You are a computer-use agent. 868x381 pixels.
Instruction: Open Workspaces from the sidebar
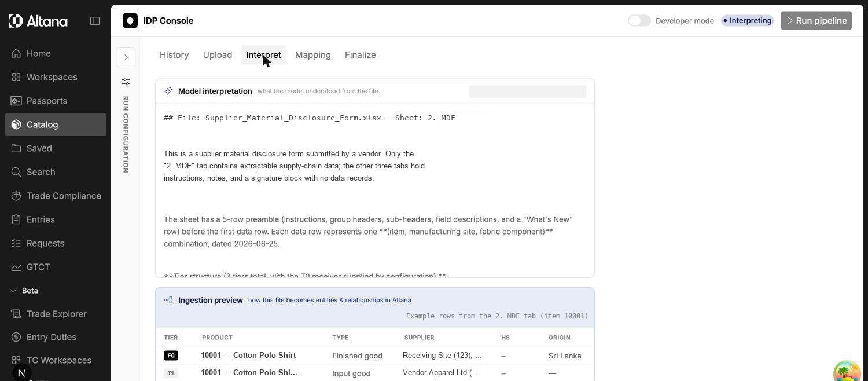tap(56, 77)
